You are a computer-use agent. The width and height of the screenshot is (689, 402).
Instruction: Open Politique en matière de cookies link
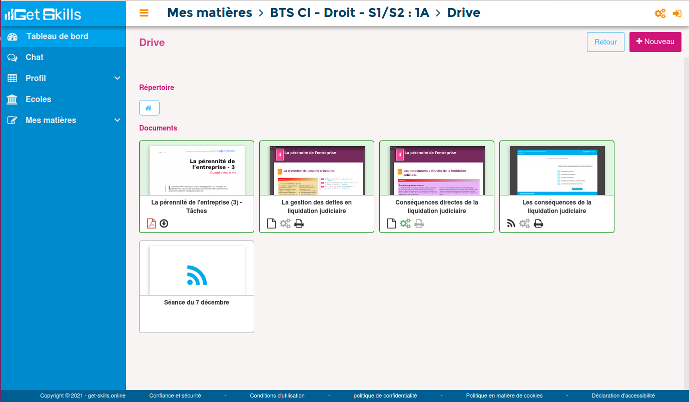[x=504, y=396]
